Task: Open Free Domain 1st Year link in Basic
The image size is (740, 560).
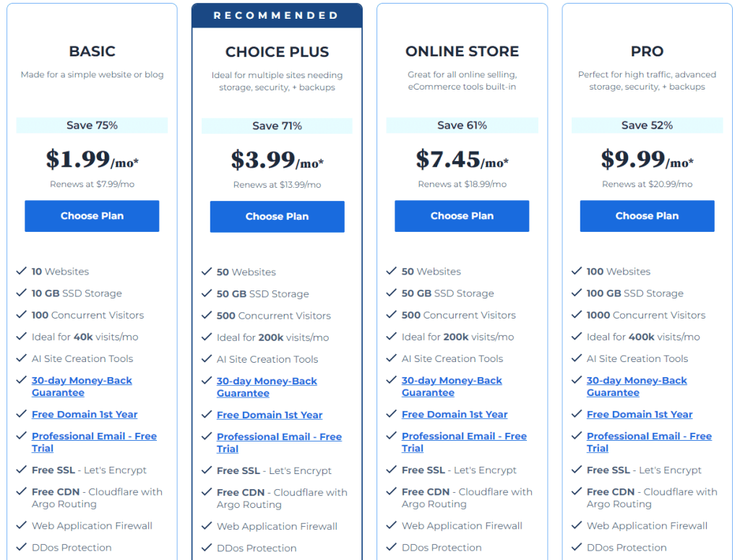Action: click(x=85, y=415)
